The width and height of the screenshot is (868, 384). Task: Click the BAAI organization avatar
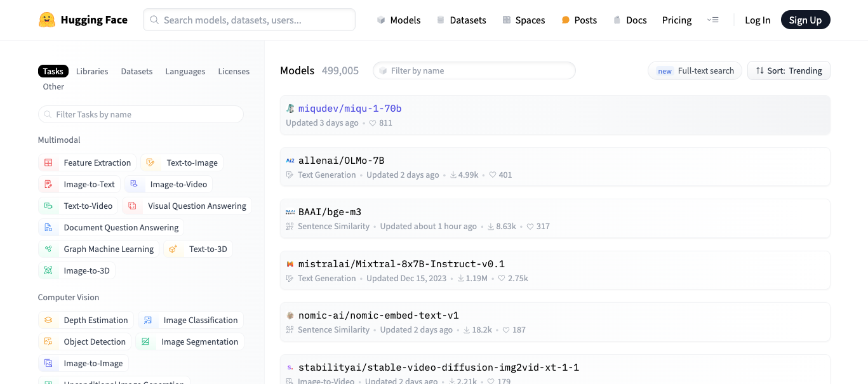point(290,212)
